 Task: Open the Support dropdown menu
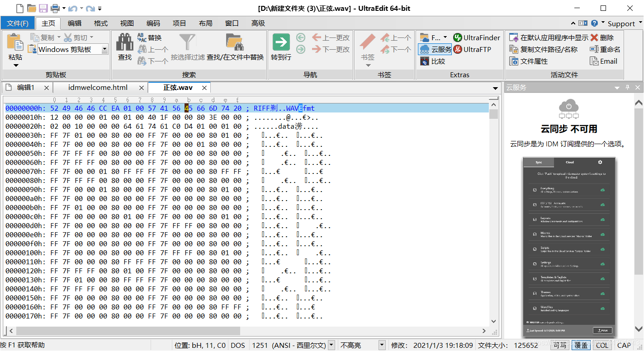pyautogui.click(x=625, y=23)
